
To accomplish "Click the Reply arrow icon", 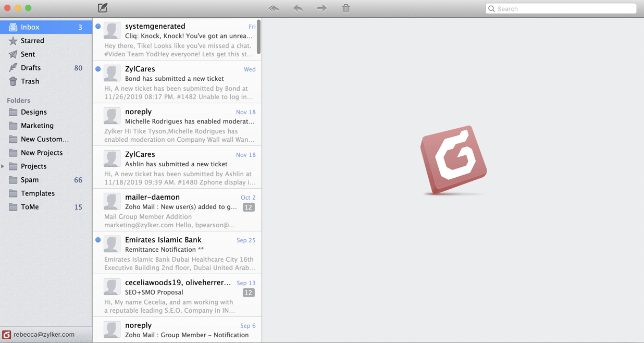I will (298, 8).
